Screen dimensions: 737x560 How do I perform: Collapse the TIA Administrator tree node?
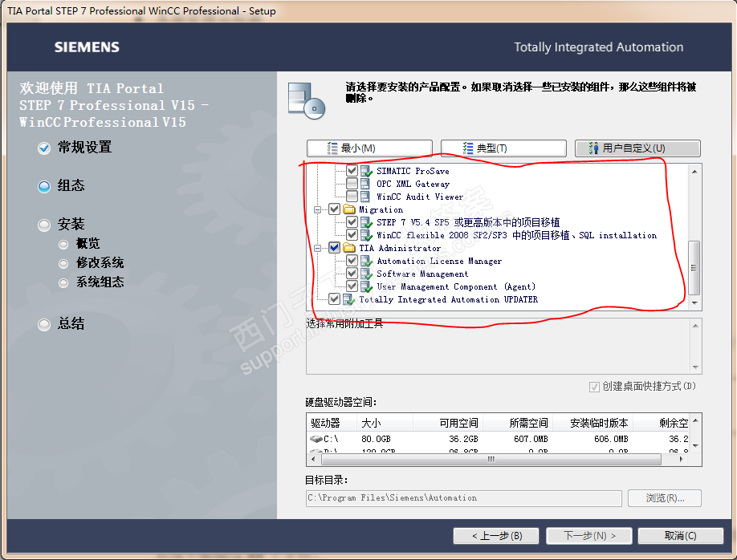[318, 248]
